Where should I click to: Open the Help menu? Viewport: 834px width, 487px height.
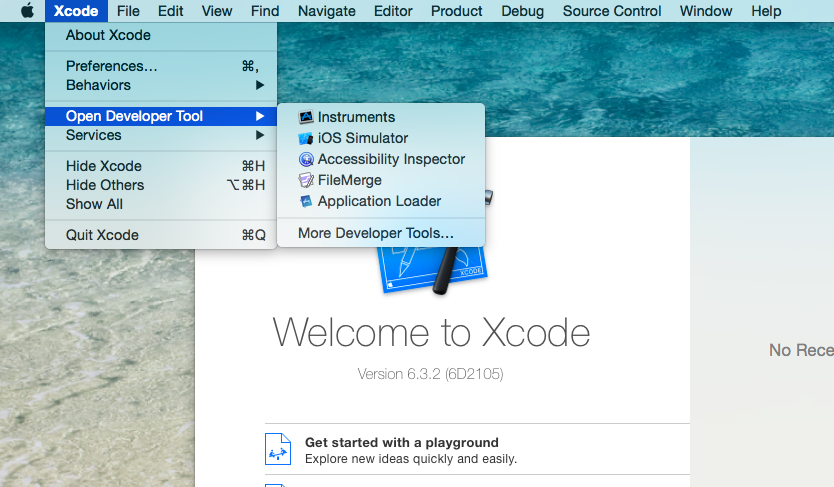(766, 11)
